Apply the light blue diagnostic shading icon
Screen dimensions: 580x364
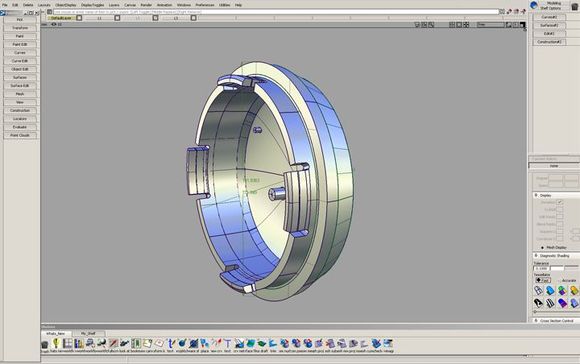(x=574, y=303)
